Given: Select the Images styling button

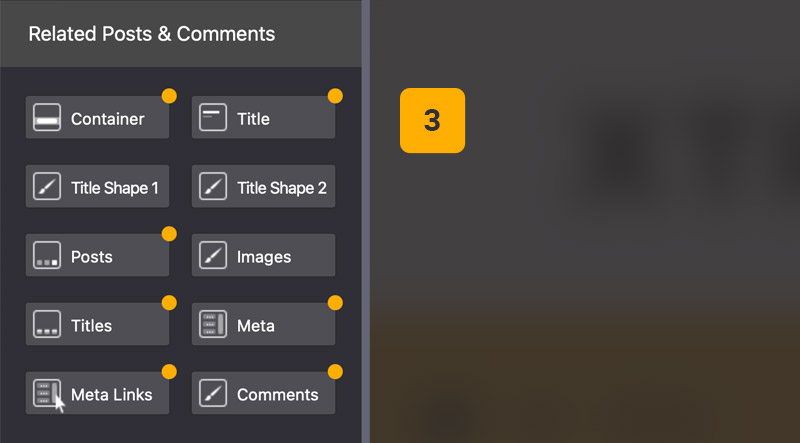Looking at the screenshot, I should (264, 256).
